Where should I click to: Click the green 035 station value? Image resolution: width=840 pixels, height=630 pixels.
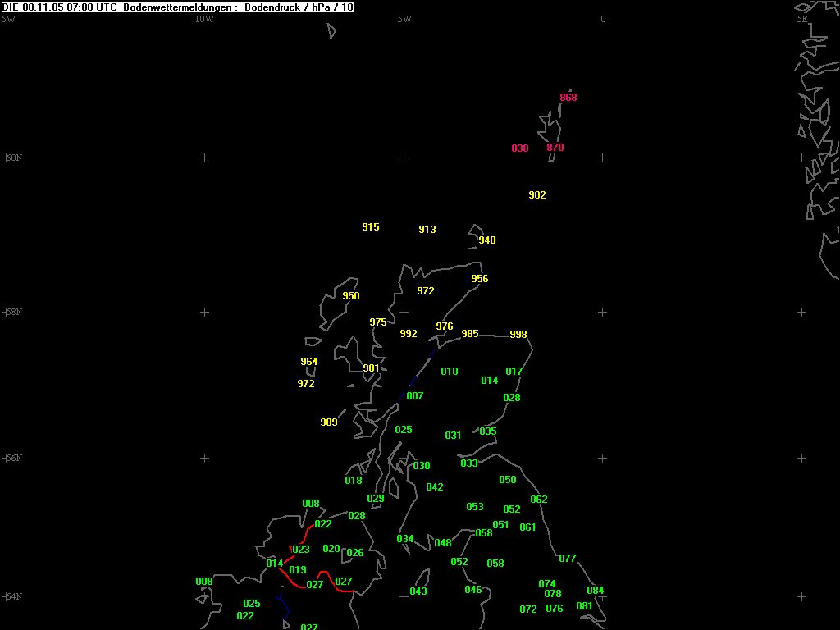[488, 431]
